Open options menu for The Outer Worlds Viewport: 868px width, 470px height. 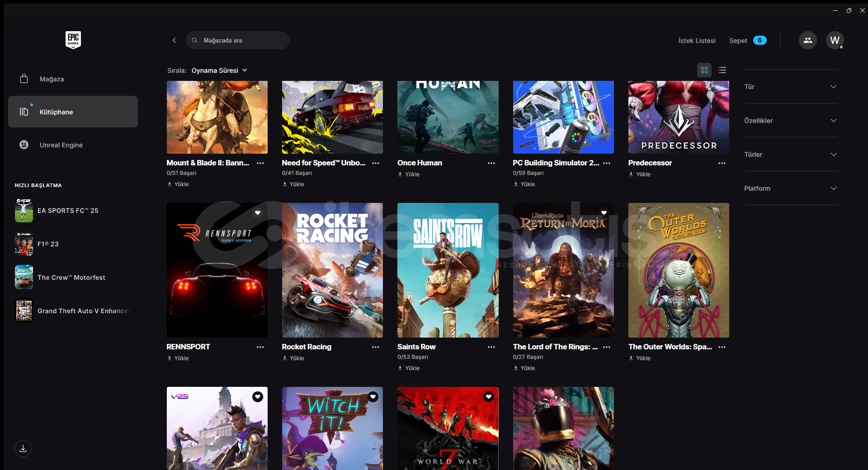(722, 347)
